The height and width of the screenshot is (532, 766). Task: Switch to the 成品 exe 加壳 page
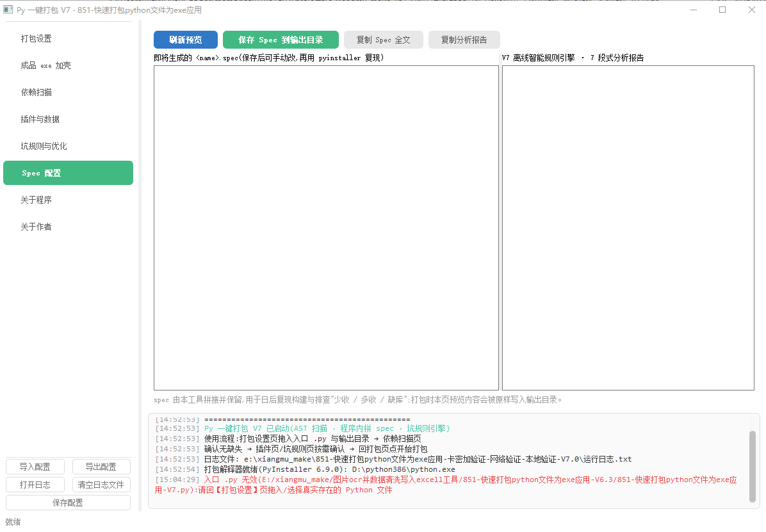click(x=68, y=65)
